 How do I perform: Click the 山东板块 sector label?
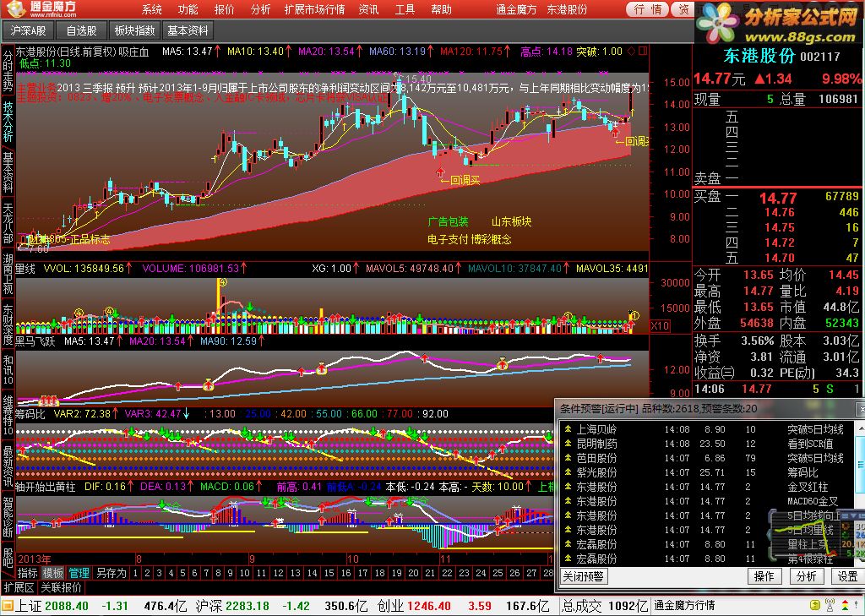coord(511,222)
